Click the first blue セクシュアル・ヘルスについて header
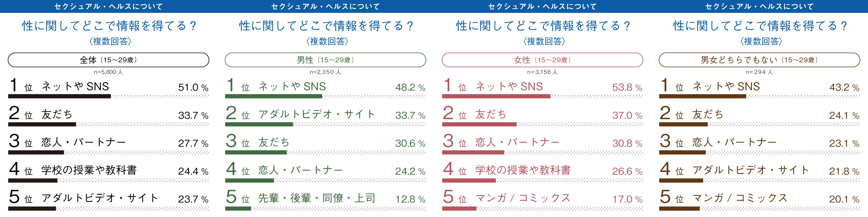The width and height of the screenshot is (868, 217). (x=109, y=6)
